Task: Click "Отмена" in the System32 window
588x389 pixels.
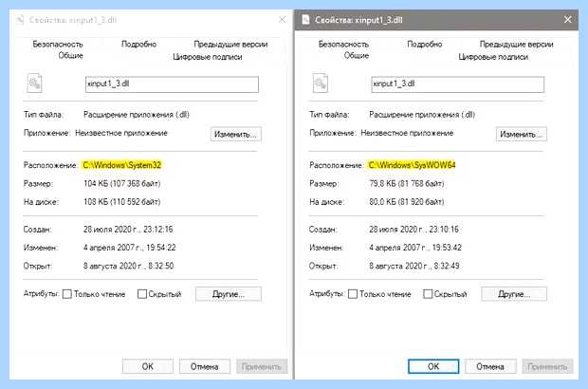Action: click(205, 366)
